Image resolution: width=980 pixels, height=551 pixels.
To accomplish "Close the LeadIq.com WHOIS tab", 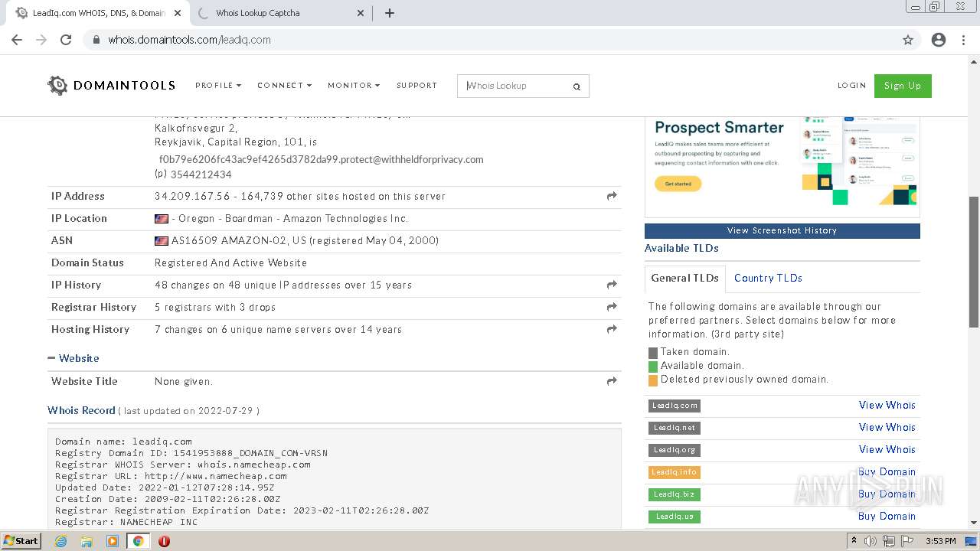I will [176, 13].
